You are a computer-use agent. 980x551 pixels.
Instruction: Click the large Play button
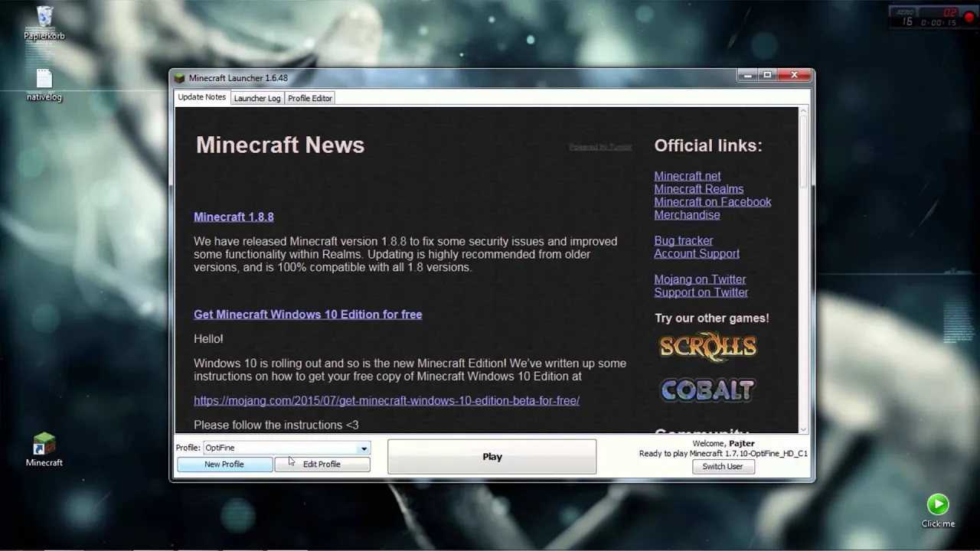[x=492, y=457]
